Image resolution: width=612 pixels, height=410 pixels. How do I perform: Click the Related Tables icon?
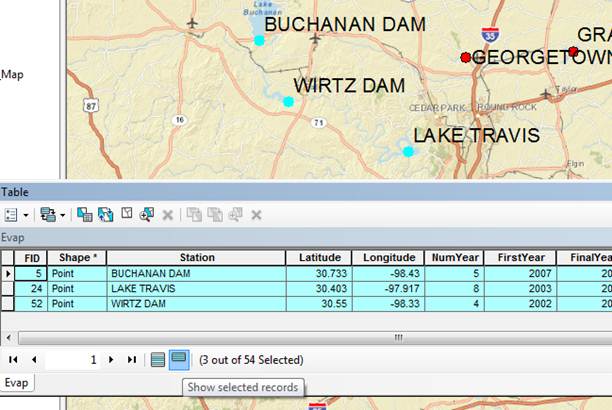click(46, 215)
